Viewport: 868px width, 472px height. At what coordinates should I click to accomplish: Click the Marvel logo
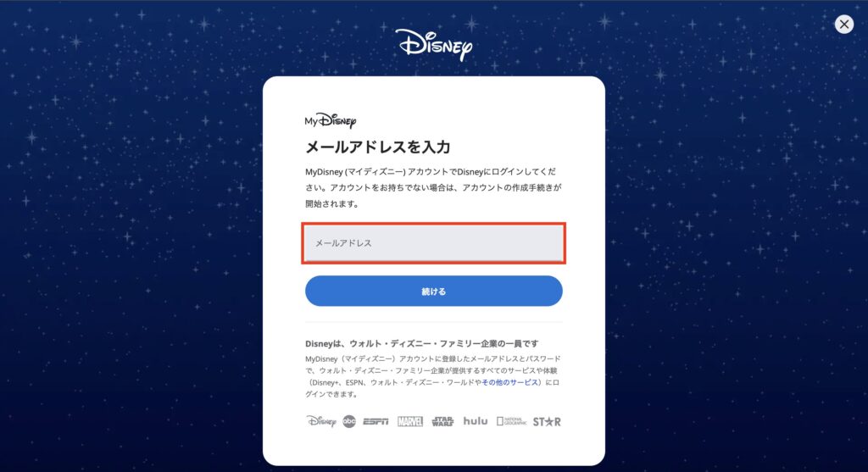click(x=410, y=422)
